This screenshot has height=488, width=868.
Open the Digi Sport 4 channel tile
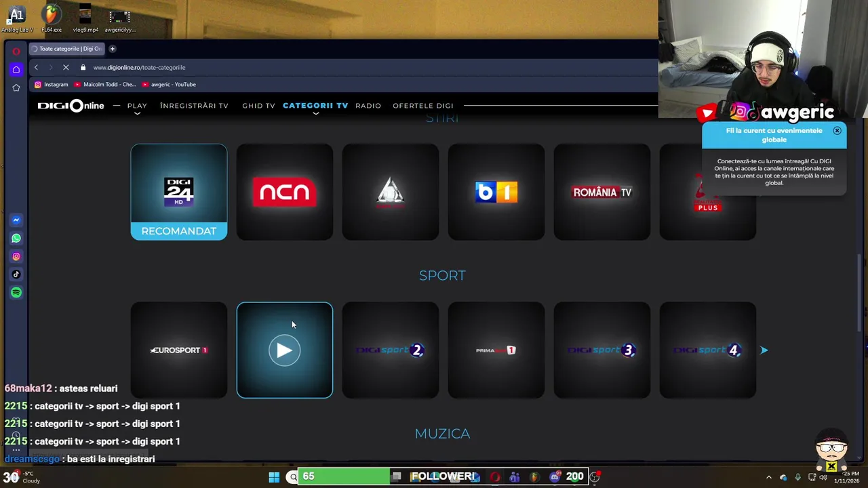coord(708,350)
